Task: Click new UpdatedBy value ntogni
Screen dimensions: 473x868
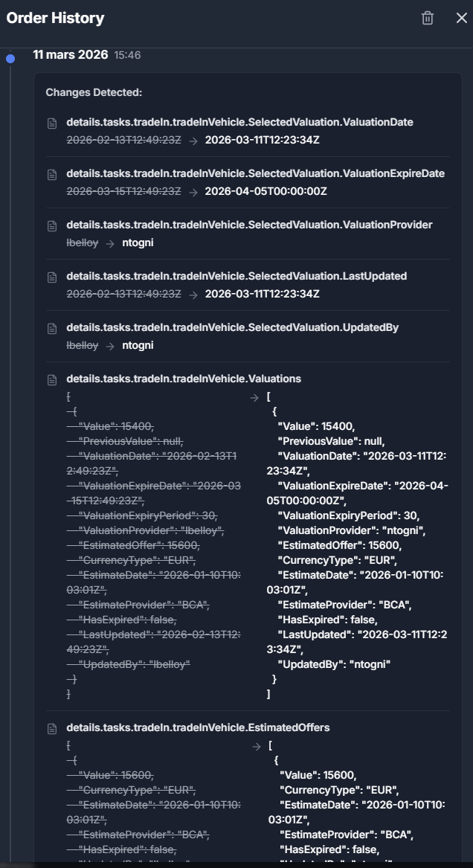Action: click(138, 345)
